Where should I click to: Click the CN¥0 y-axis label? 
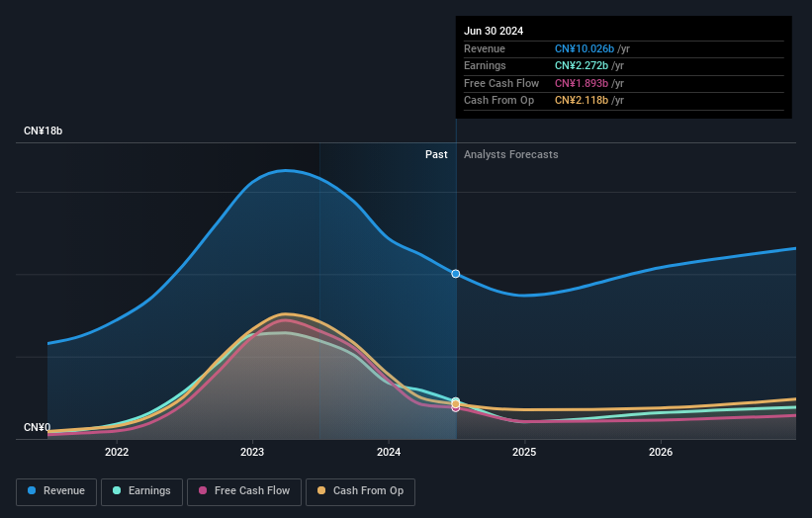coord(38,427)
